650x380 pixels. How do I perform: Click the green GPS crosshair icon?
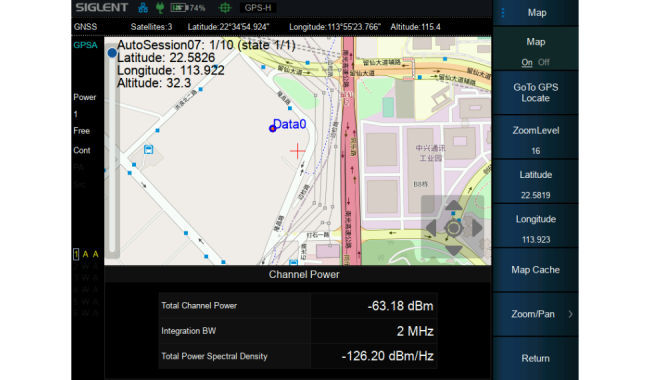click(x=225, y=7)
